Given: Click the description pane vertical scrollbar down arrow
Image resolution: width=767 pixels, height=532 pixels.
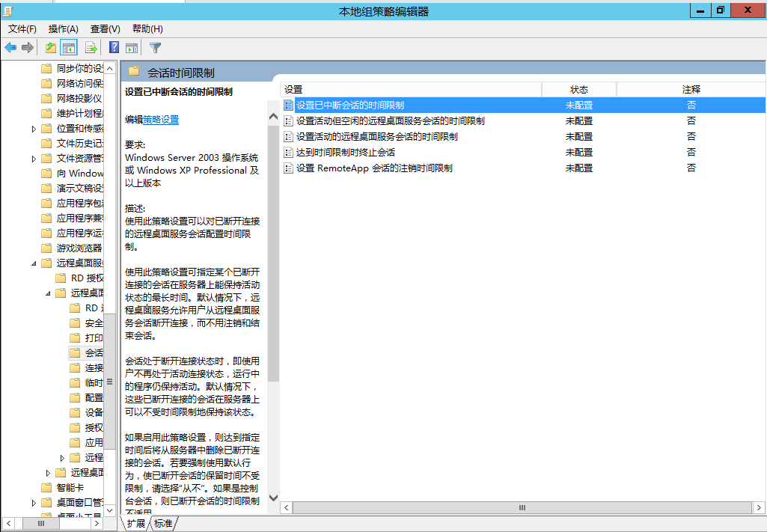Looking at the screenshot, I should (x=274, y=498).
